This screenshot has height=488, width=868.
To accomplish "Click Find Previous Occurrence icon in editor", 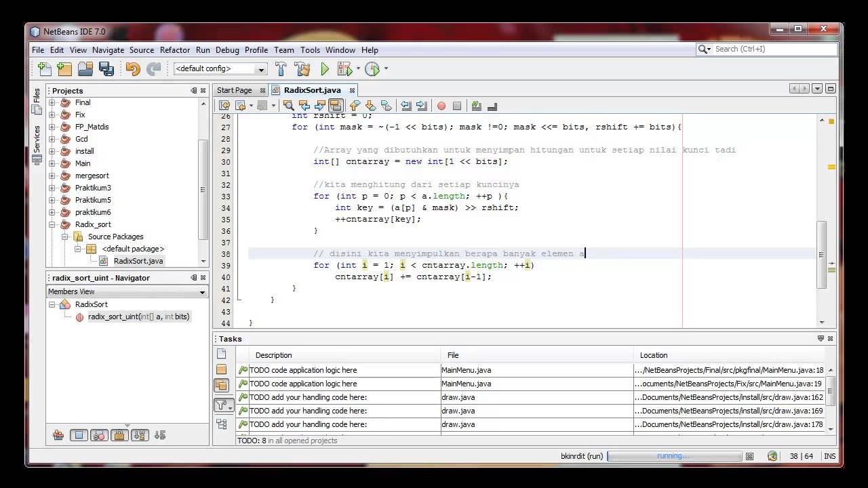I will point(304,105).
